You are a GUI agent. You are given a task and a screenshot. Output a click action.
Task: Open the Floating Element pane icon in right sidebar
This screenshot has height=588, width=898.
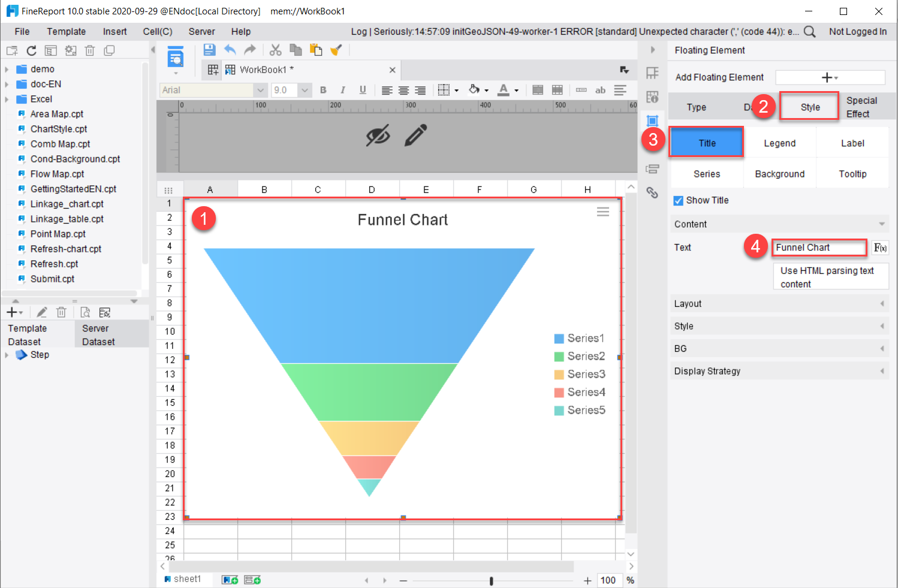click(x=653, y=120)
